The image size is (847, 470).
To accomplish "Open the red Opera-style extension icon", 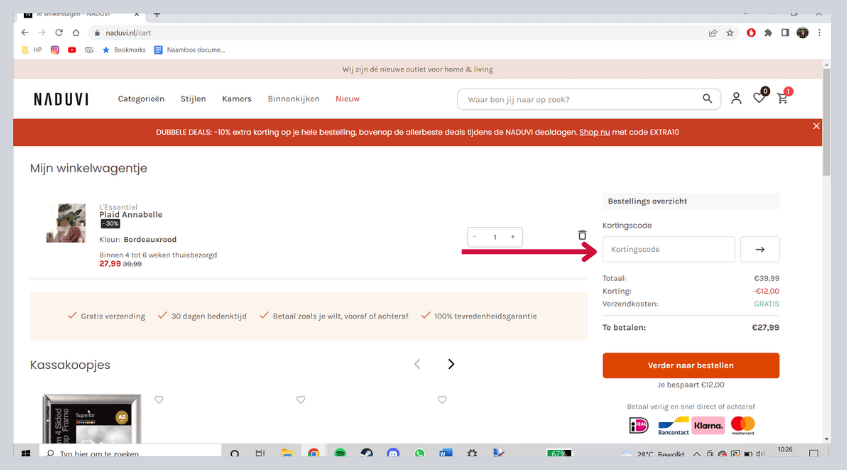I will 751,33.
